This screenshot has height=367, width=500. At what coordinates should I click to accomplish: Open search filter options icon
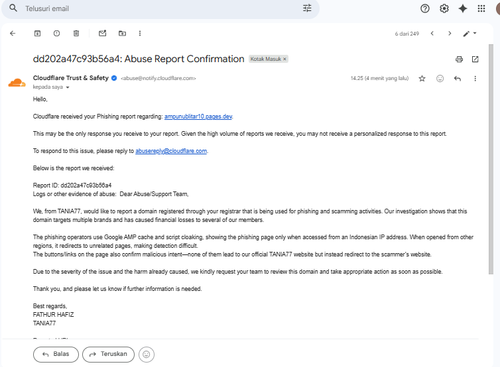[x=307, y=8]
